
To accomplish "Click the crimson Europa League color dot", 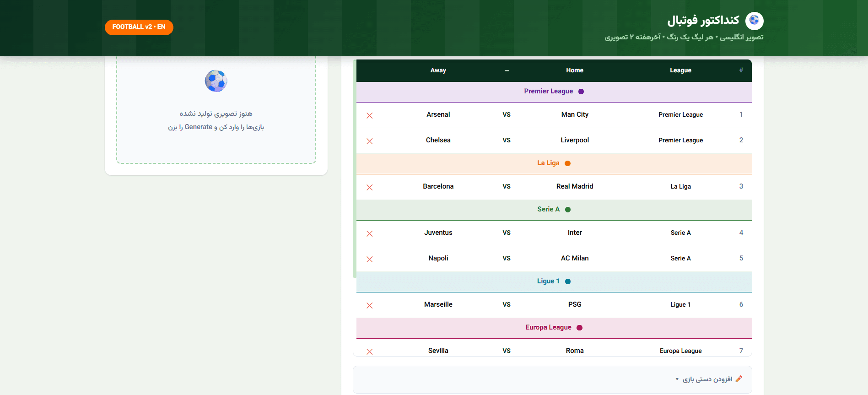I will tap(580, 328).
